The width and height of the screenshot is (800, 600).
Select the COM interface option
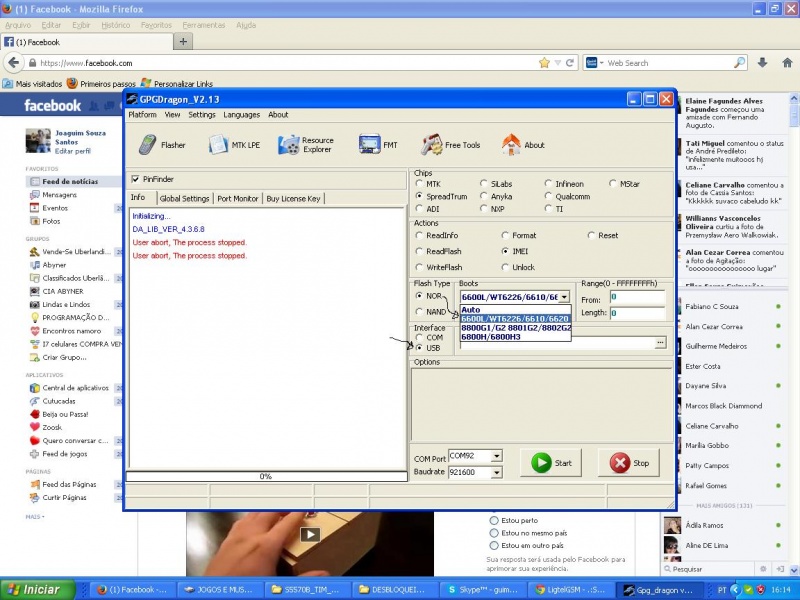point(419,337)
